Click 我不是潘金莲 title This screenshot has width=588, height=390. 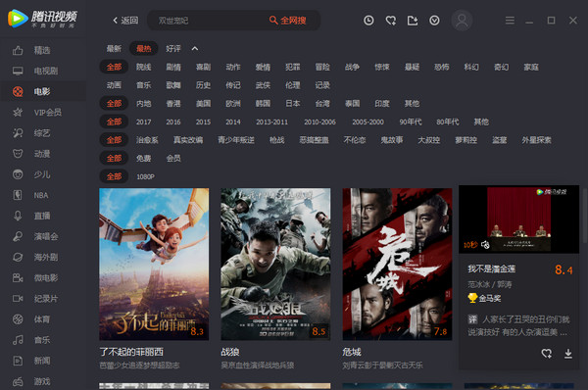click(x=492, y=268)
